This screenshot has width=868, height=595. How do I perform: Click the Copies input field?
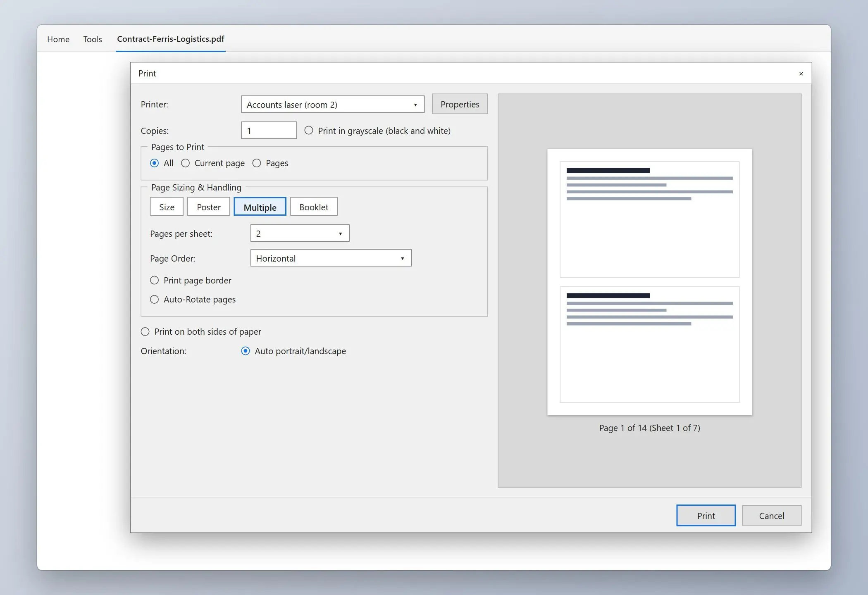coord(269,131)
